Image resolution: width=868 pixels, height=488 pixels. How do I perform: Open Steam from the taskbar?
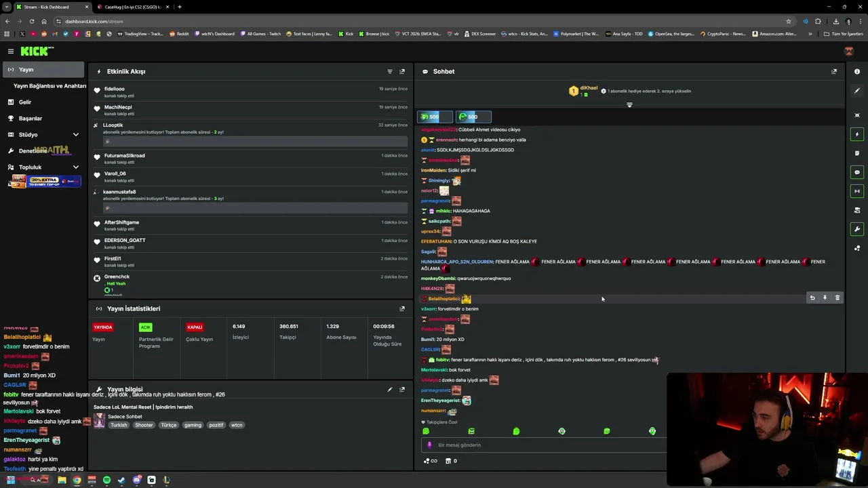(x=121, y=480)
